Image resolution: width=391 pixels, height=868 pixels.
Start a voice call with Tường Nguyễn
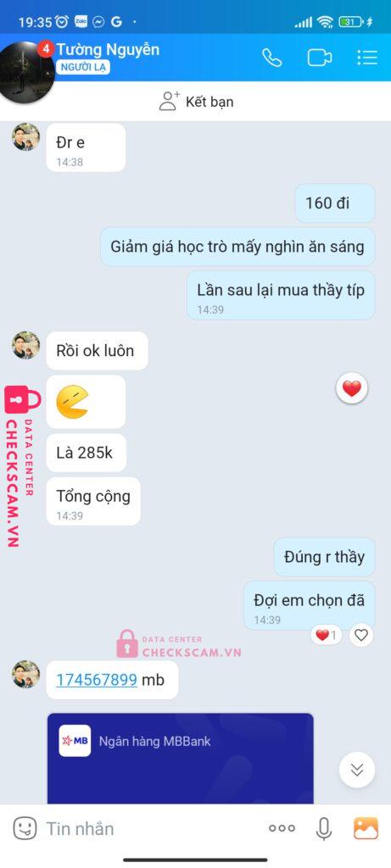(x=272, y=58)
